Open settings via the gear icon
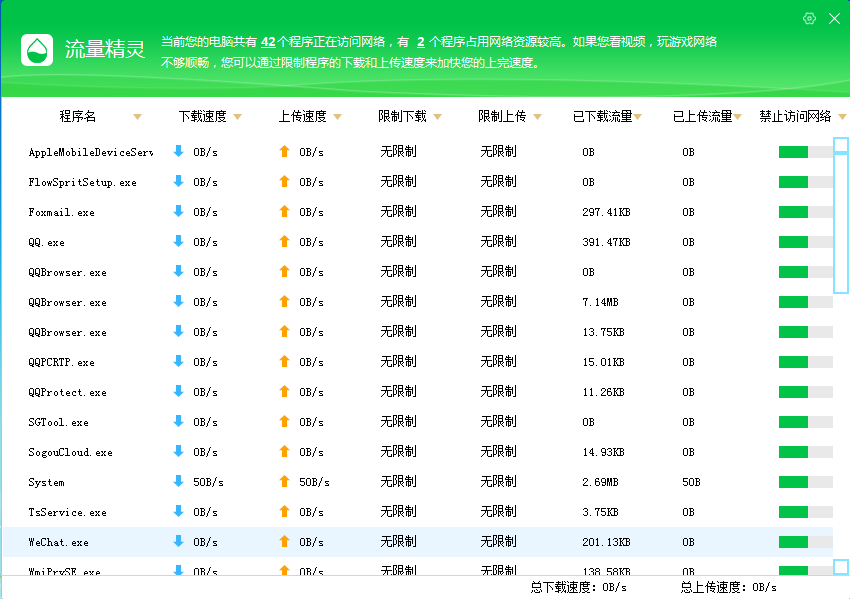The image size is (850, 599). click(x=809, y=18)
